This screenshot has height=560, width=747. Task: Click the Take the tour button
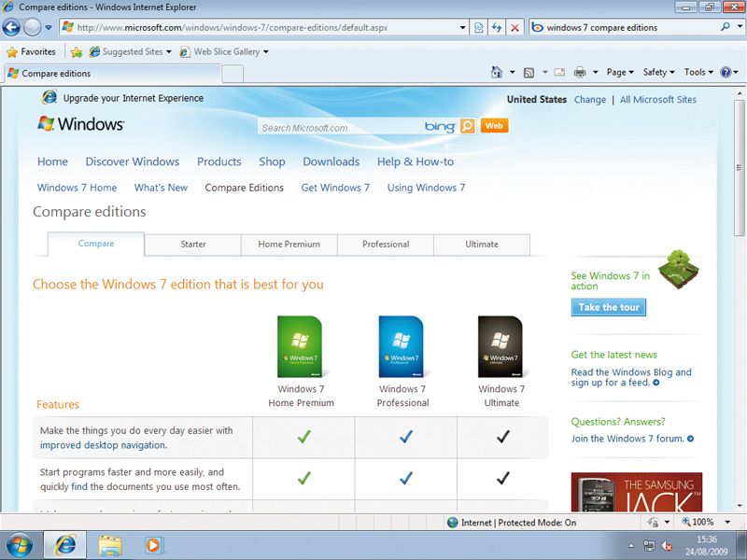(x=608, y=307)
